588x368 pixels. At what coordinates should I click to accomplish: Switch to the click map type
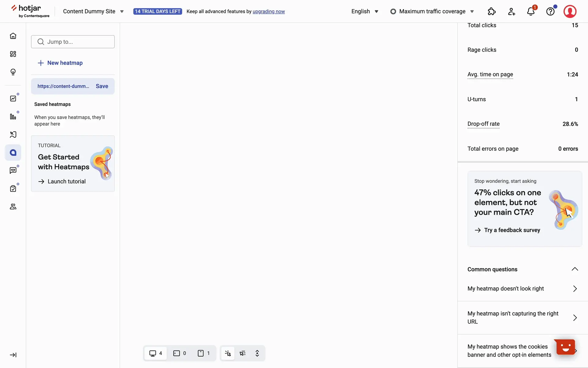(x=228, y=353)
